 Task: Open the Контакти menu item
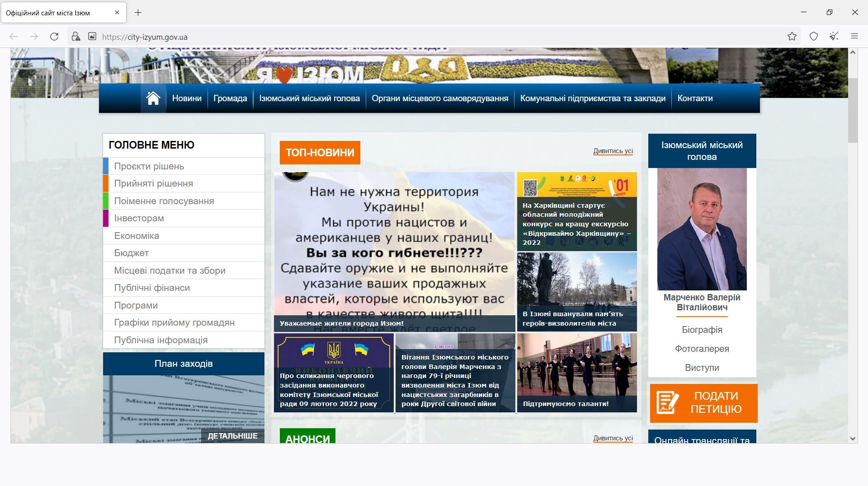coord(695,98)
